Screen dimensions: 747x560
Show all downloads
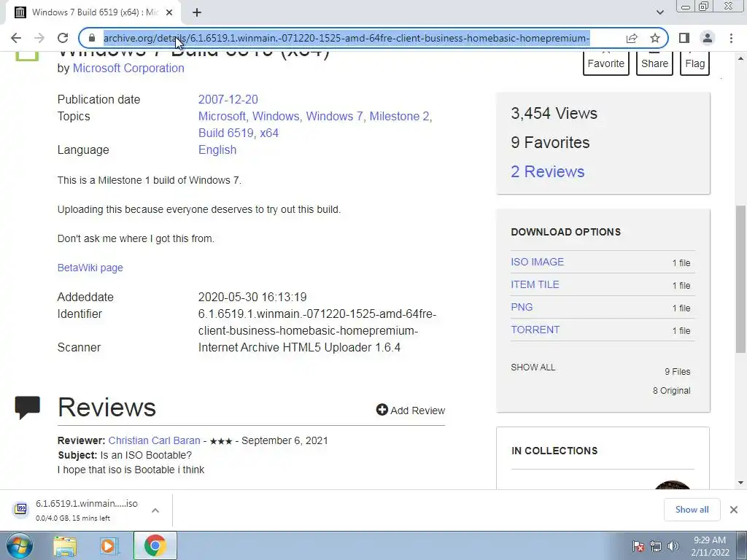pos(692,510)
